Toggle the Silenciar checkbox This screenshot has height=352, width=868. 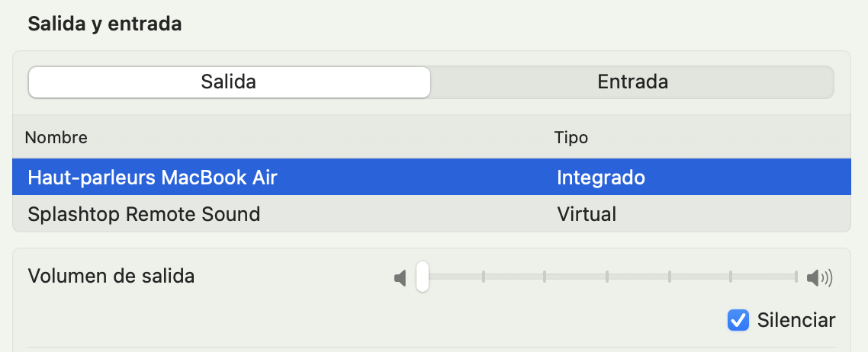coord(738,320)
